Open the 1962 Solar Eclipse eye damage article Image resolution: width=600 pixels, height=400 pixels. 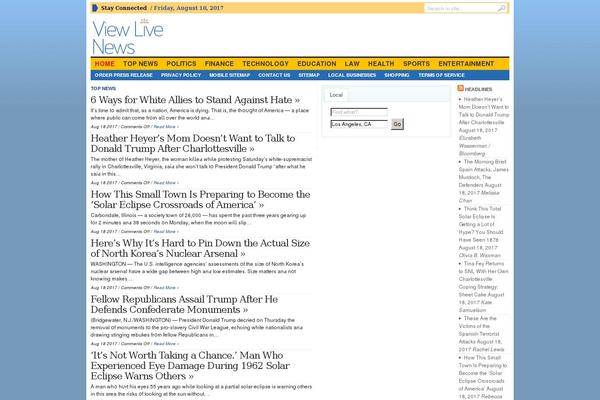click(x=190, y=366)
